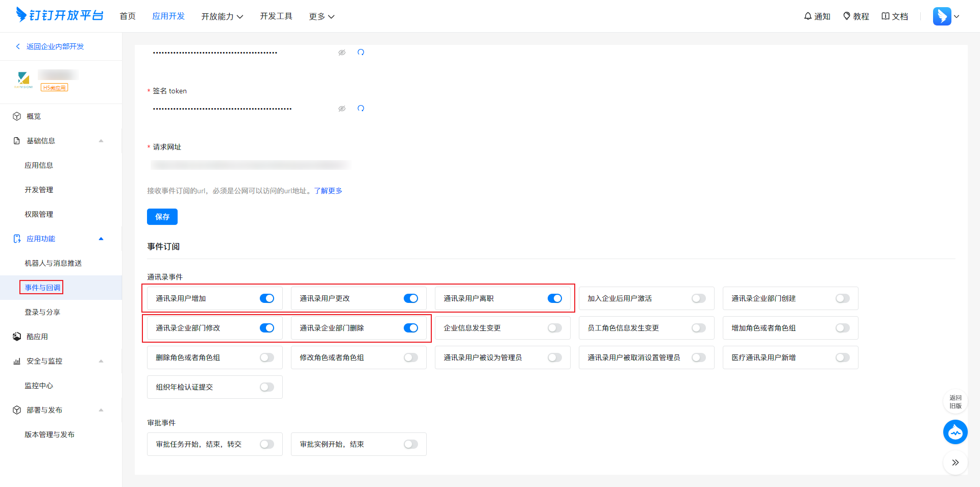Toggle 通讯录用户更改 switch
The height and width of the screenshot is (487, 980).
point(411,298)
